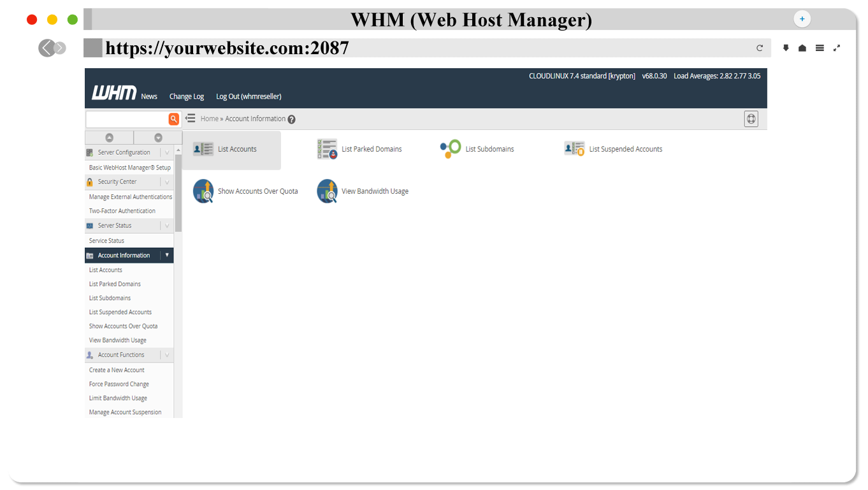Click the orange search icon button
Viewport: 868px width, 490px height.
(x=173, y=119)
